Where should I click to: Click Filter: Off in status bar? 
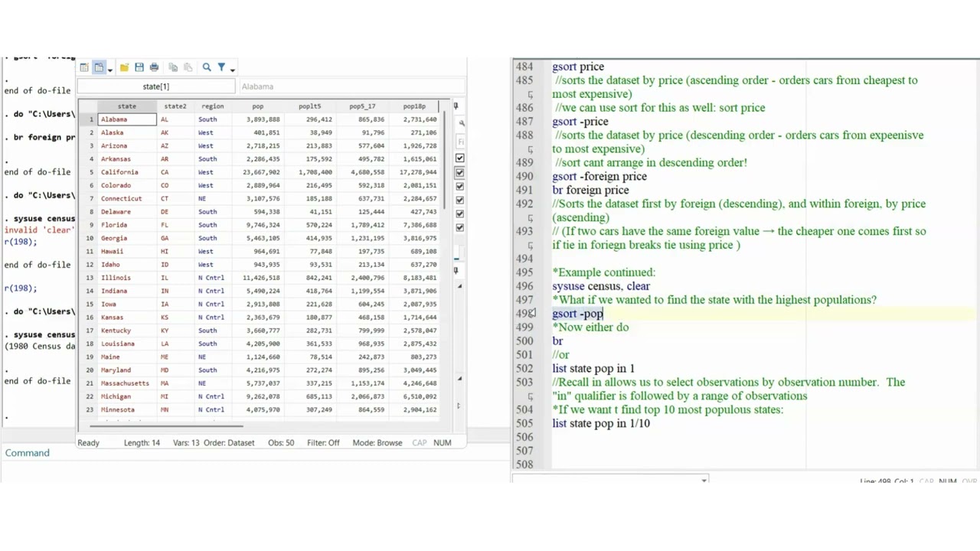323,442
